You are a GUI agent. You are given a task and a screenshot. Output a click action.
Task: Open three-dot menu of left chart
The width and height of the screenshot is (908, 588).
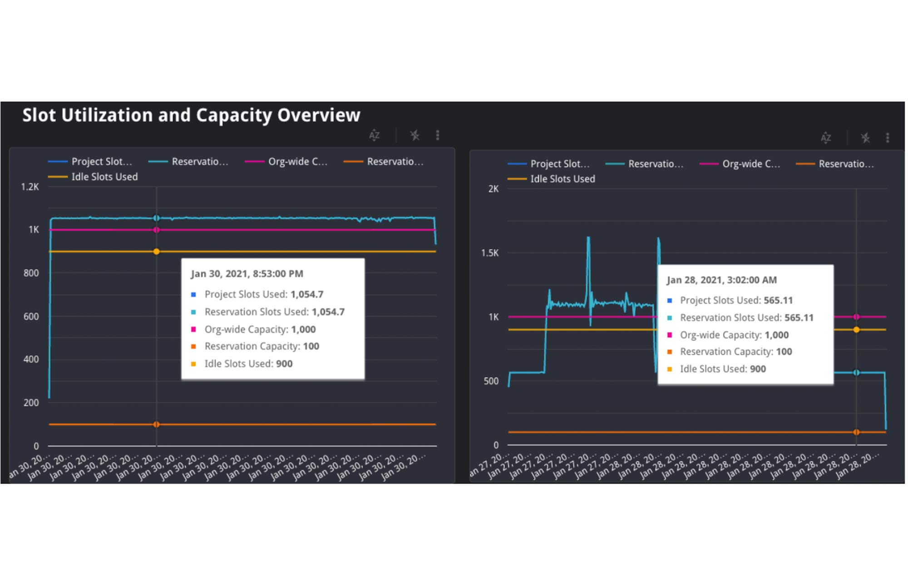coord(438,135)
